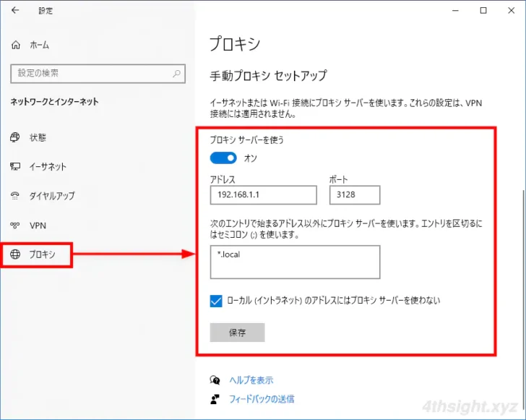
Task: Open the フィードバックの送信 link
Action: click(262, 399)
